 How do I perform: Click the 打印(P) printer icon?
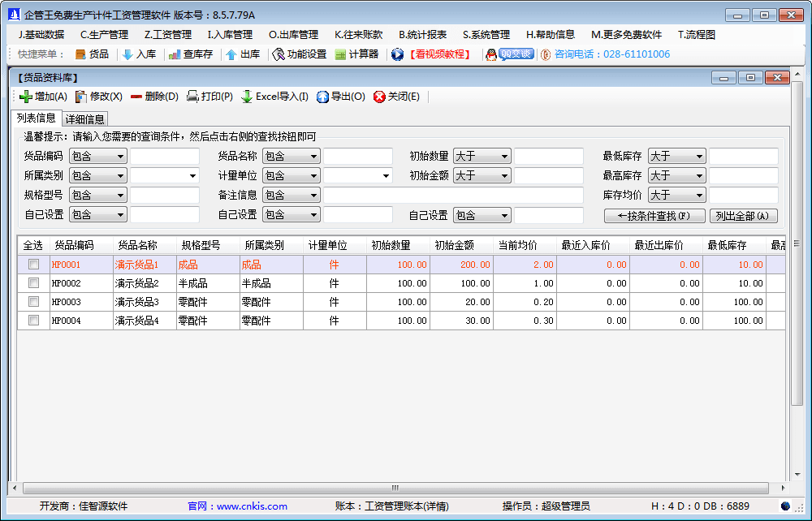point(192,97)
